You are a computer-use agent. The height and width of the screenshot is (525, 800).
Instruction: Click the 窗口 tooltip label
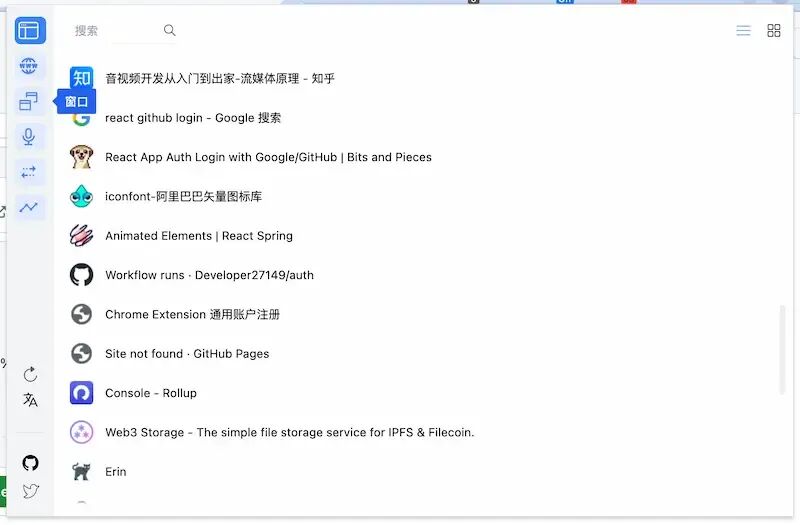click(x=77, y=102)
